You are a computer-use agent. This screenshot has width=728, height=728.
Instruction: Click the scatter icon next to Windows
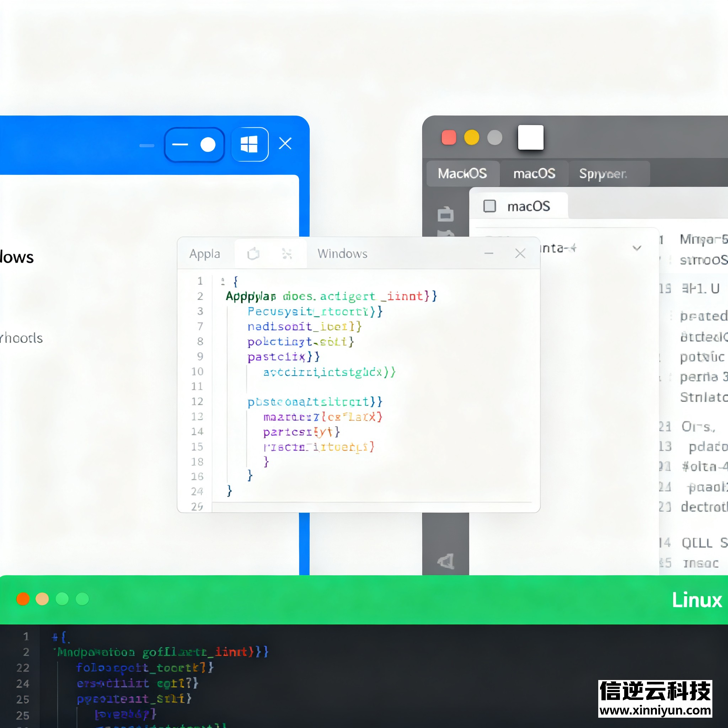tap(287, 253)
